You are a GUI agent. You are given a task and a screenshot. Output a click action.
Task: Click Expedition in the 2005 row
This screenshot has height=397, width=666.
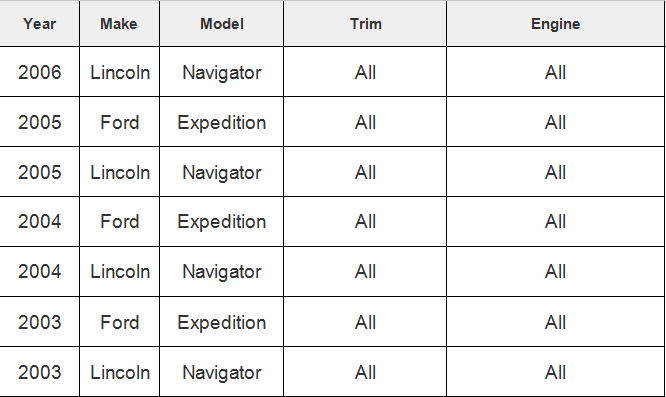[x=222, y=122]
